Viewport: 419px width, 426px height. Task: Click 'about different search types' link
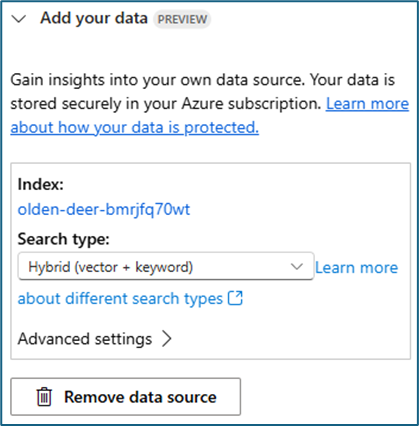(120, 298)
